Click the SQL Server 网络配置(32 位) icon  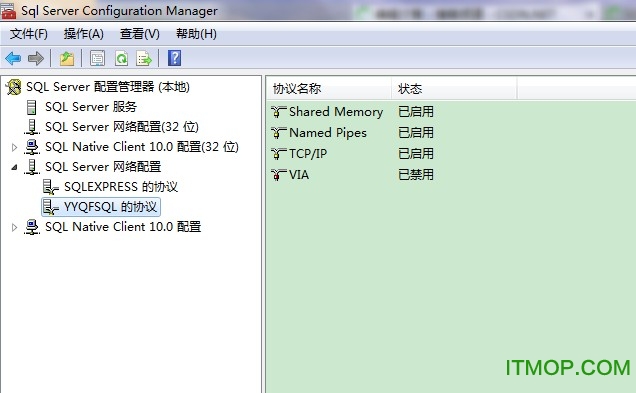click(32, 127)
